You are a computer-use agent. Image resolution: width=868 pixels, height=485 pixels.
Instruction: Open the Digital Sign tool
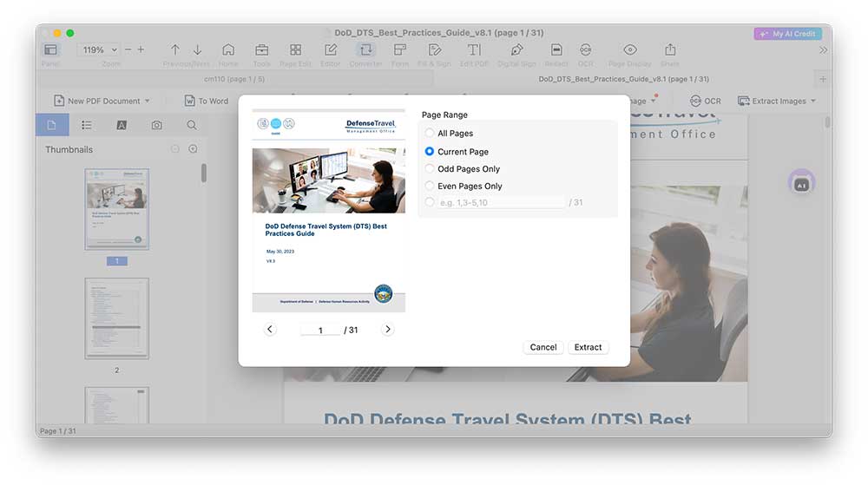516,49
